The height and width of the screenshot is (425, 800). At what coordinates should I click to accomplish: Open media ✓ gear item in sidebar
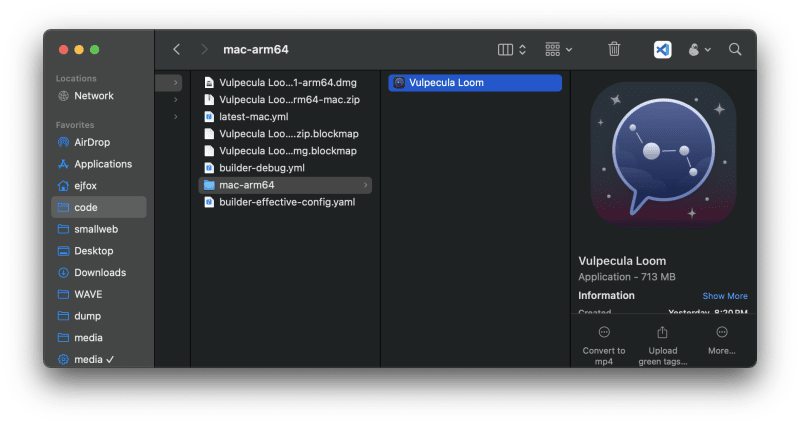tap(99, 359)
